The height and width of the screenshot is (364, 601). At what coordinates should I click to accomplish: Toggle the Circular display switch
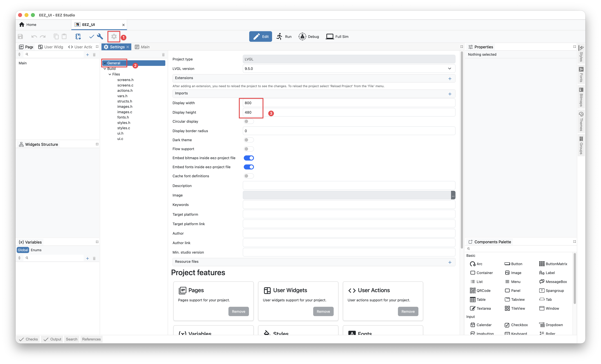pos(249,121)
